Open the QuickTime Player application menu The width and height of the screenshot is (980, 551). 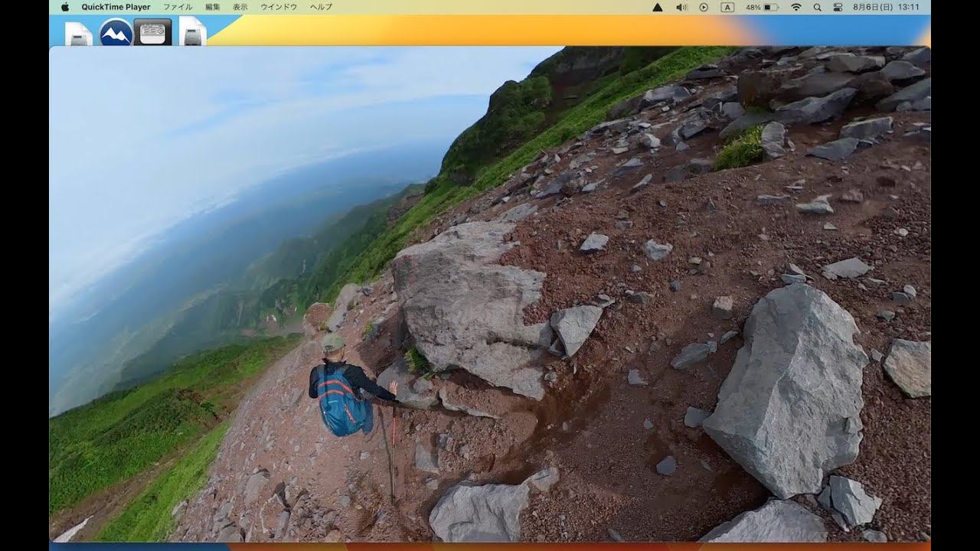116,7
